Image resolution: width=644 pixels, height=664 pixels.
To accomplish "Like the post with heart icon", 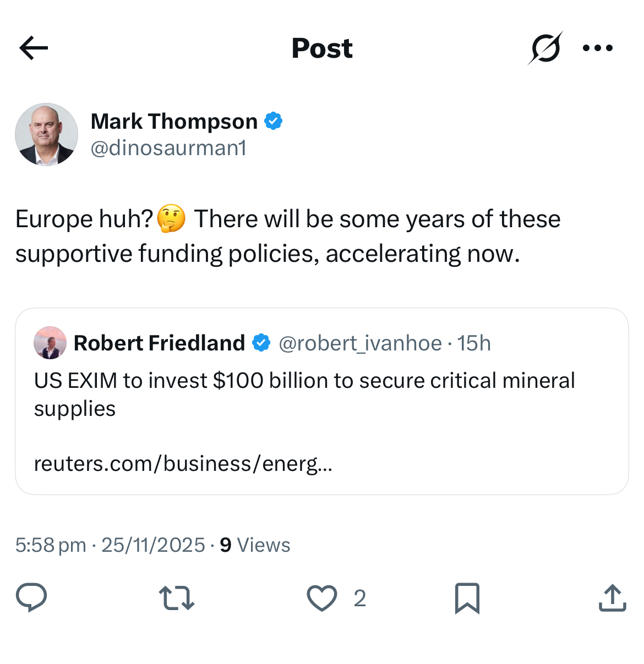I will [322, 598].
